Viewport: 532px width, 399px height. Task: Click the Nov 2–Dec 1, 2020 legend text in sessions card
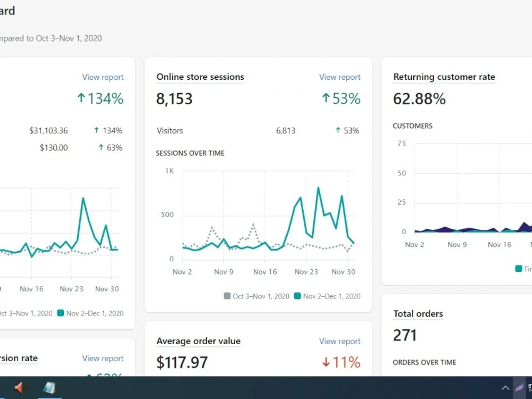(332, 296)
